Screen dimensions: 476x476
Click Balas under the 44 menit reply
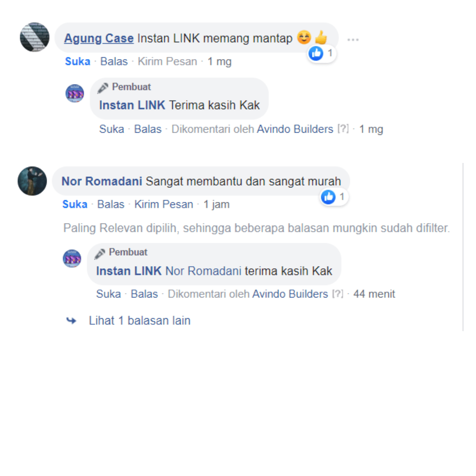coord(144,294)
